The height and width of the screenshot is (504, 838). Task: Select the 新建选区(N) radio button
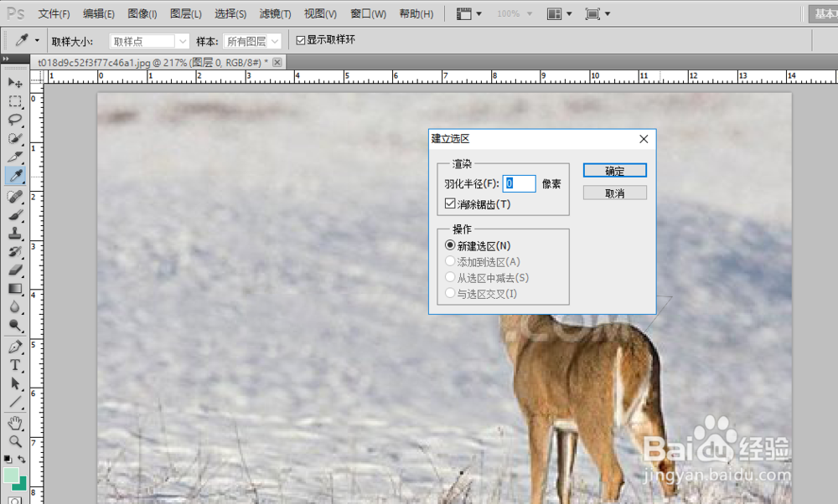click(x=450, y=245)
